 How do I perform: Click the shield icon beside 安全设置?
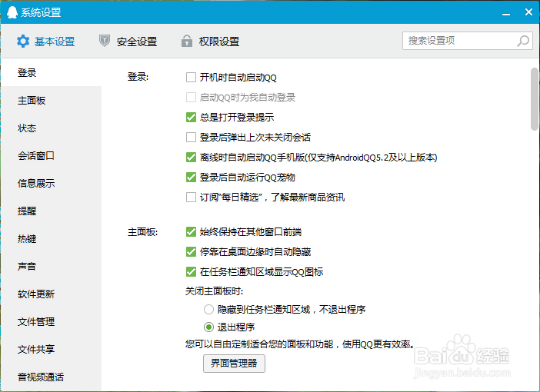(x=105, y=41)
